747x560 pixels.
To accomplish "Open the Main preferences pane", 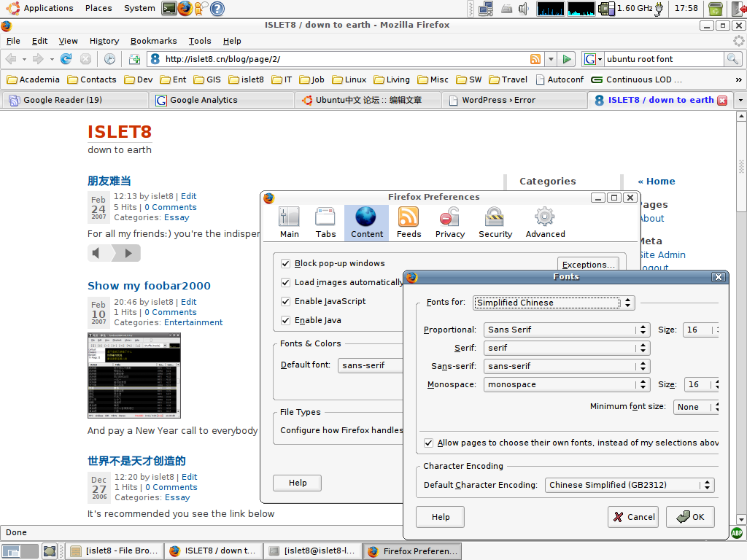I will click(x=289, y=222).
